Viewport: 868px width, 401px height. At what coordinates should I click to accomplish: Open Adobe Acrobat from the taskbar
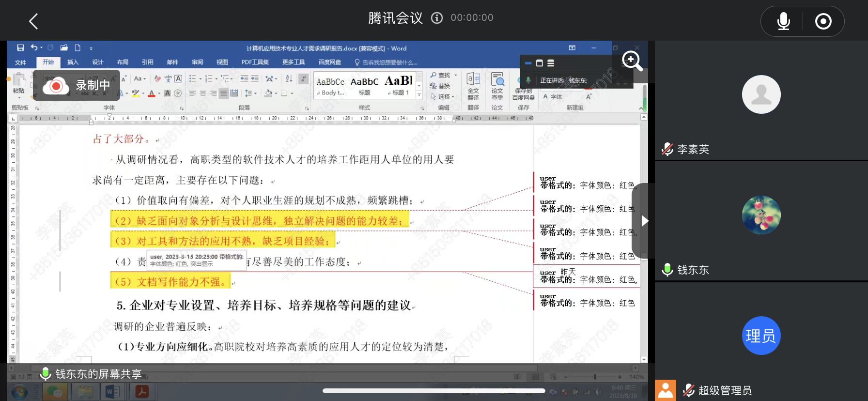[141, 391]
